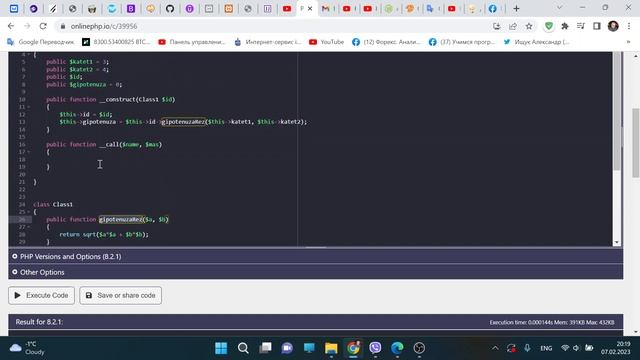Collapse code fold at line 17
The image size is (640, 360).
click(29, 152)
